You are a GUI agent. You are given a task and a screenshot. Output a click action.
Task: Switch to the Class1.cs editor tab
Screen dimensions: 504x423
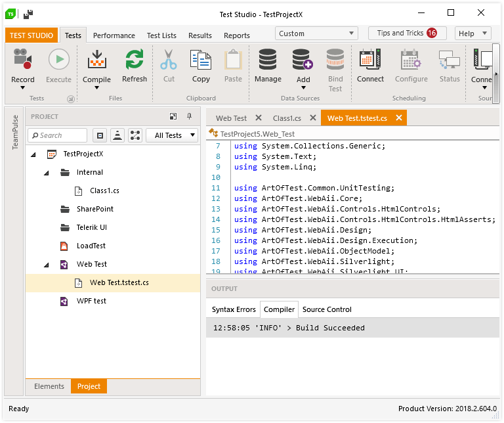coord(287,118)
